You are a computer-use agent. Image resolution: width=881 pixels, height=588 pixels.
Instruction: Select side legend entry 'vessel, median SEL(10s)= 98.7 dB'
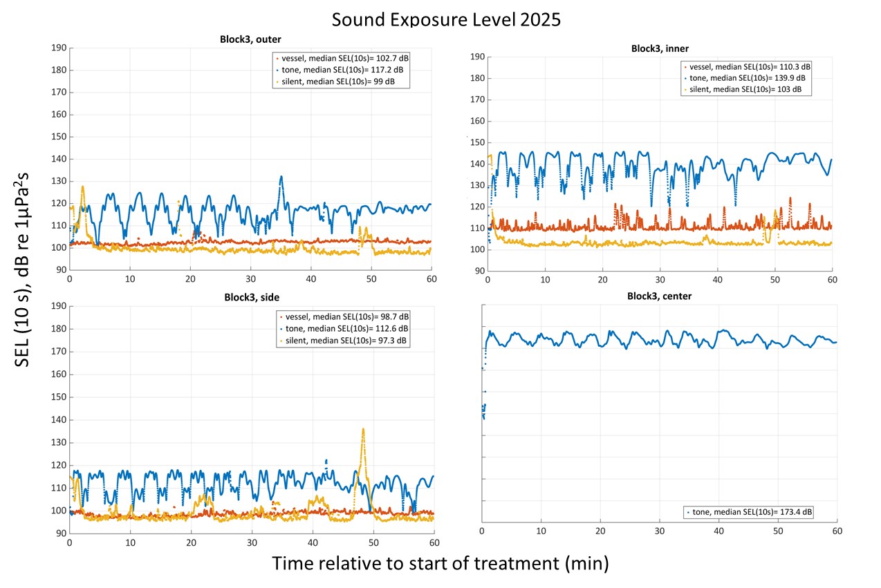point(343,317)
